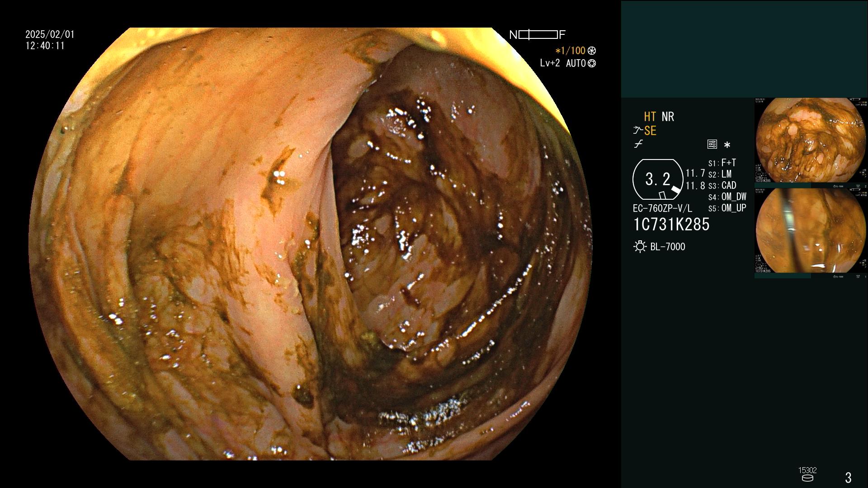Screen dimensions: 868x488
Task: Click the light source lamp icon
Action: coord(640,247)
